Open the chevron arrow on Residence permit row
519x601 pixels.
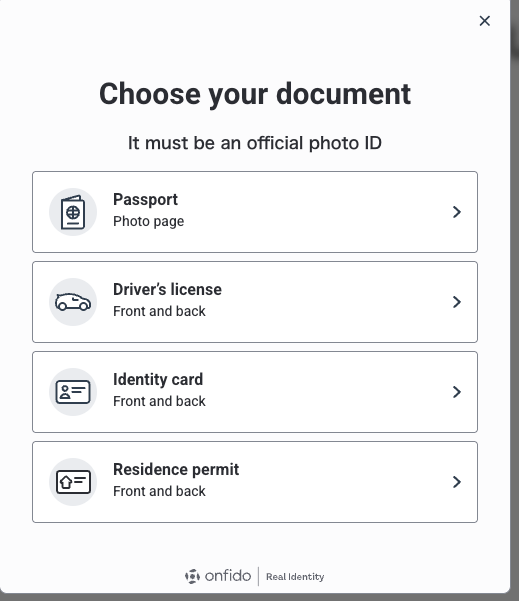coord(457,482)
